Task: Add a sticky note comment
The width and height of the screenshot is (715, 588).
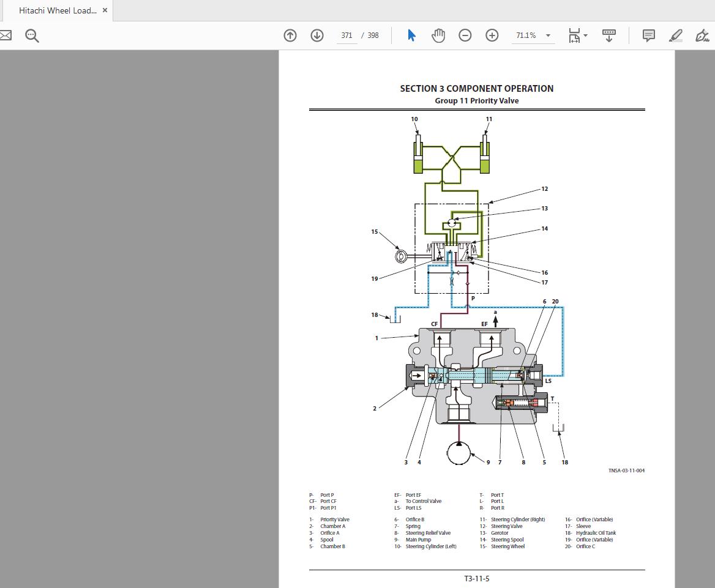Action: pos(648,35)
